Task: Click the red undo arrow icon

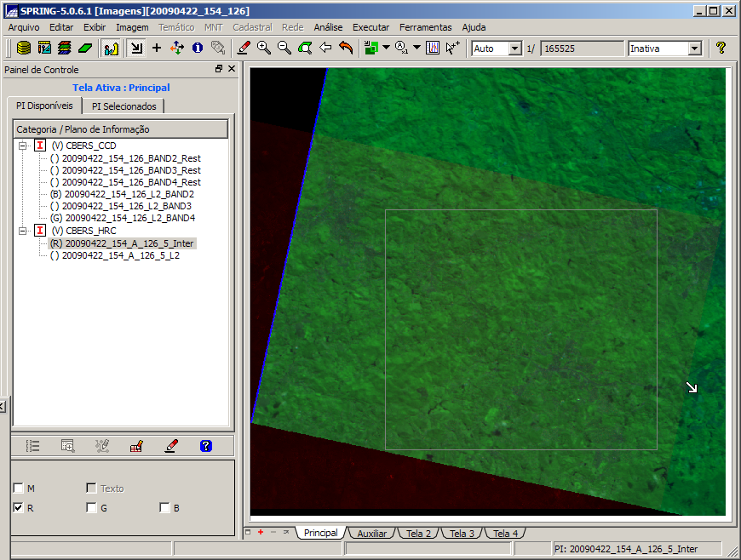Action: (346, 49)
